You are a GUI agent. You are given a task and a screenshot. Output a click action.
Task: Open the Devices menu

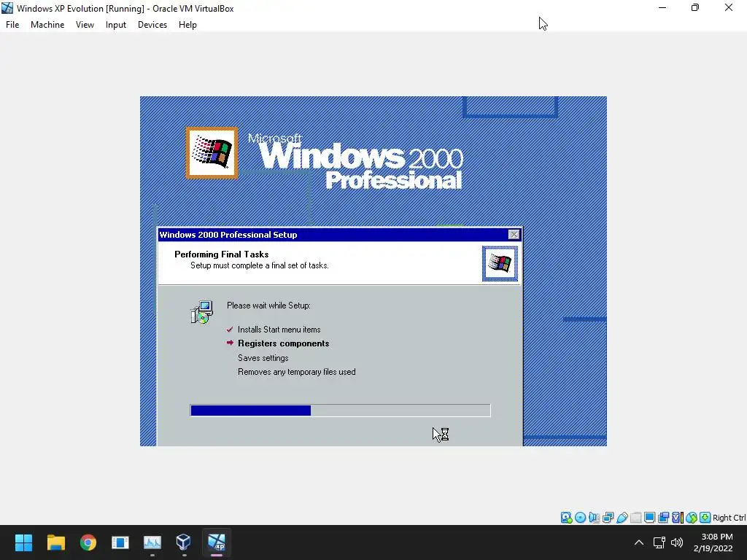point(152,25)
